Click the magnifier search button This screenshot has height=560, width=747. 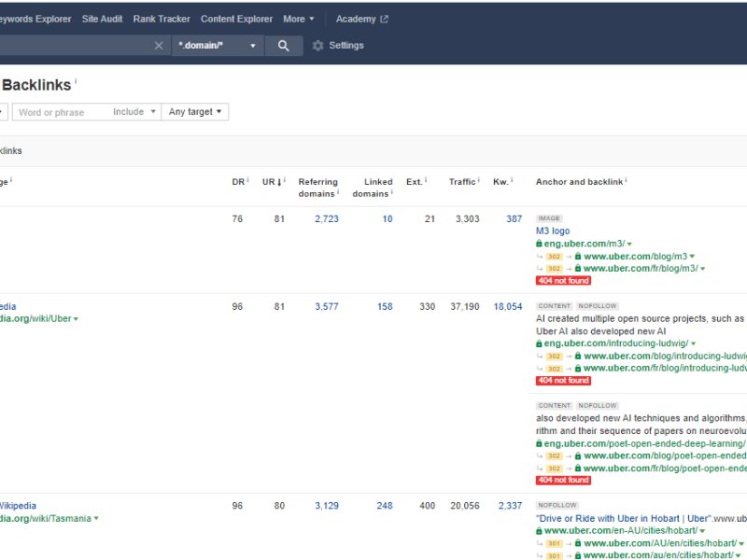(284, 46)
